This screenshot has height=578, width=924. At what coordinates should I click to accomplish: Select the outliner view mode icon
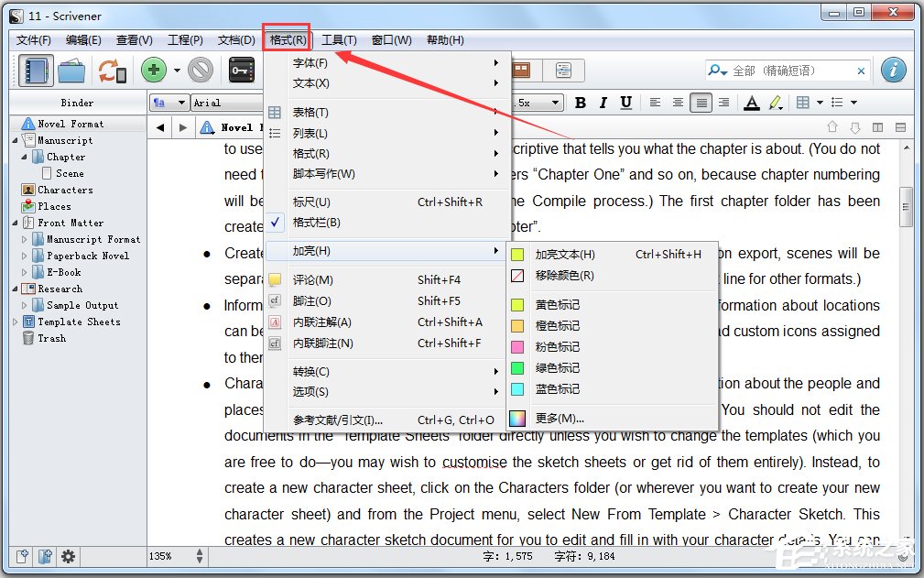tap(563, 71)
